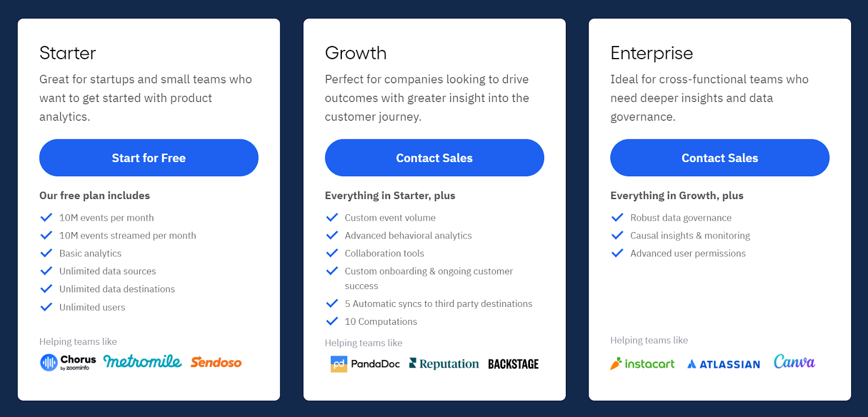Select the Advanced user permissions item
The height and width of the screenshot is (417, 868).
[688, 253]
